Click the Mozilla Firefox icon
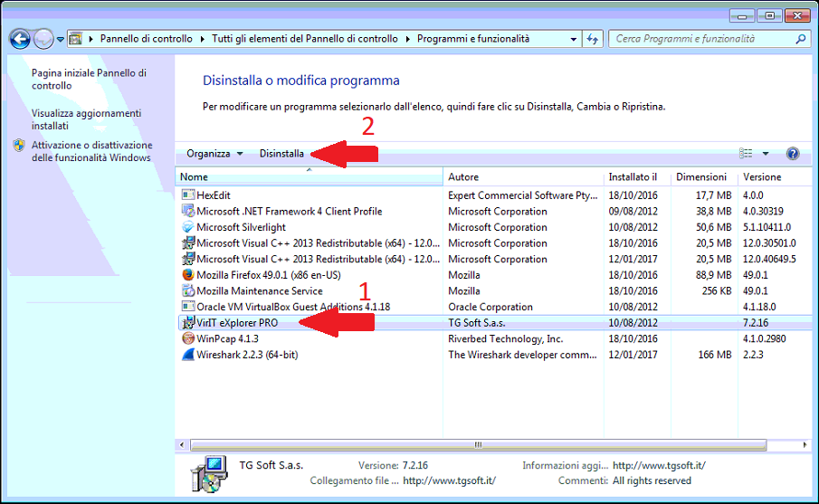Screen dimensions: 819x504 (188, 275)
